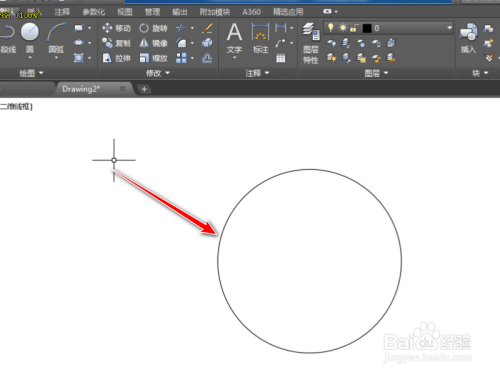Click the new drawing tab plus button
Screen dimensions: 500x375
coord(144,89)
